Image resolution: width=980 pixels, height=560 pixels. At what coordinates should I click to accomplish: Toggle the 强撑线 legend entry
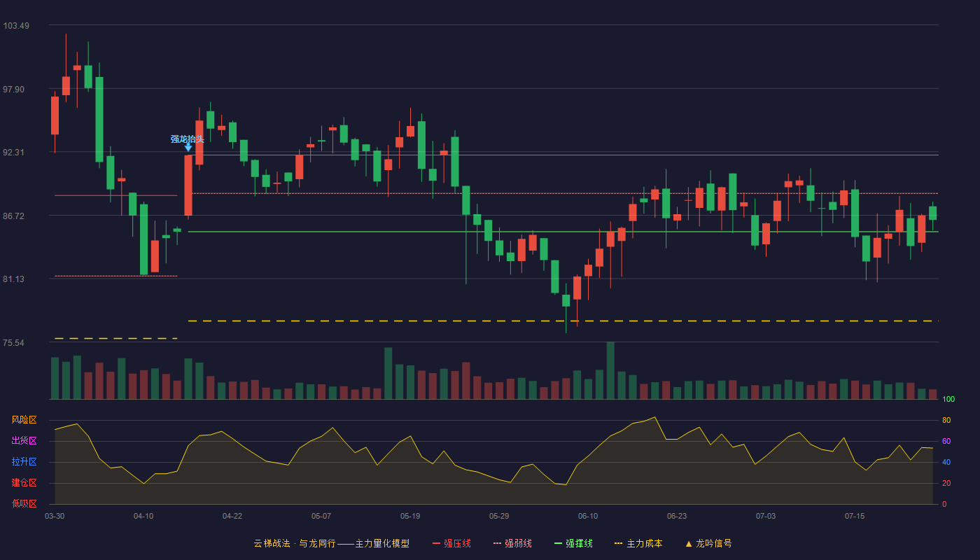(573, 543)
